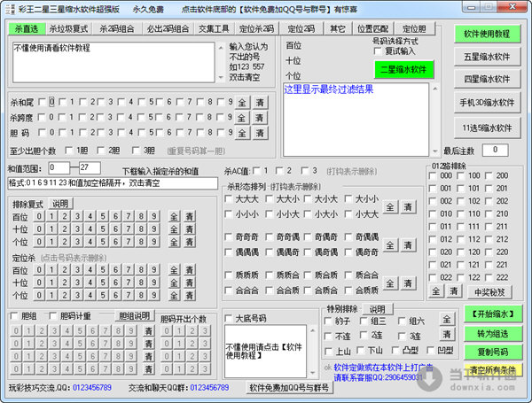Image resolution: width=532 pixels, height=403 pixels.
Task: Click 全 button in 胆码 row
Action: click(x=241, y=133)
